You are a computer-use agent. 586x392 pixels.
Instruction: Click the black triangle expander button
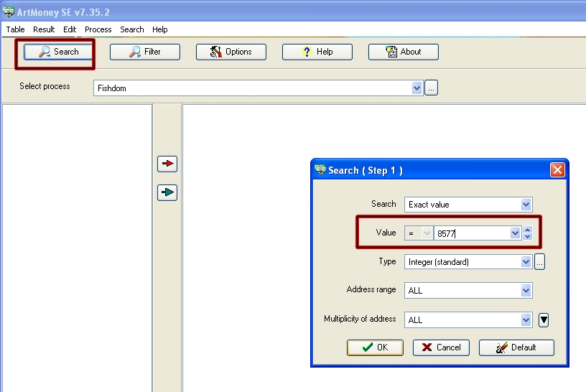[x=544, y=320]
